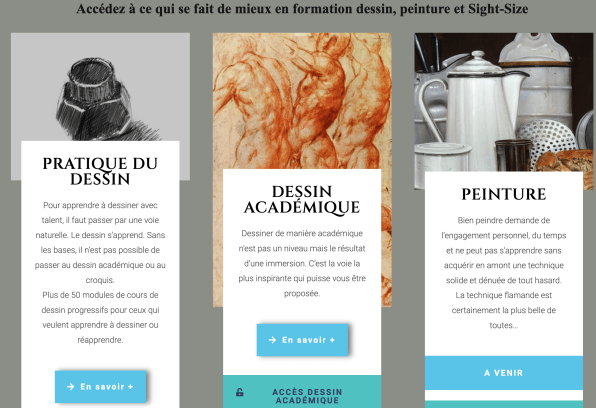Click the white enamel coffee pot painting
596x408 pixels.
pyautogui.click(x=504, y=102)
